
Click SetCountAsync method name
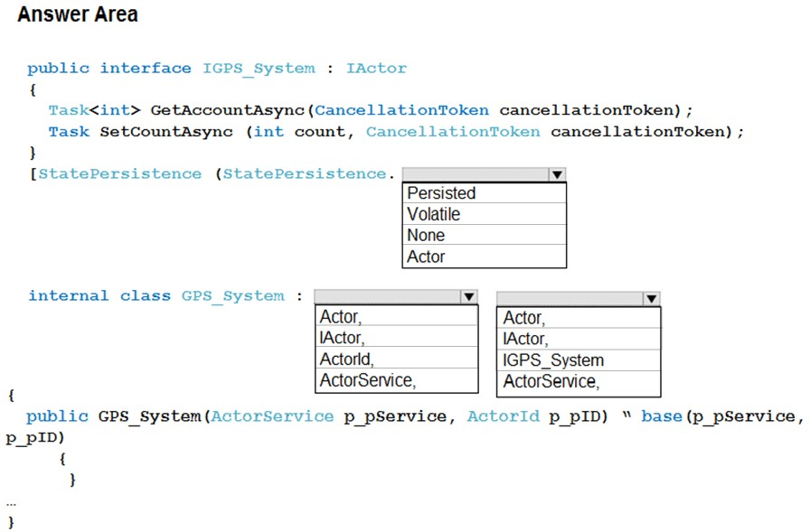165,132
